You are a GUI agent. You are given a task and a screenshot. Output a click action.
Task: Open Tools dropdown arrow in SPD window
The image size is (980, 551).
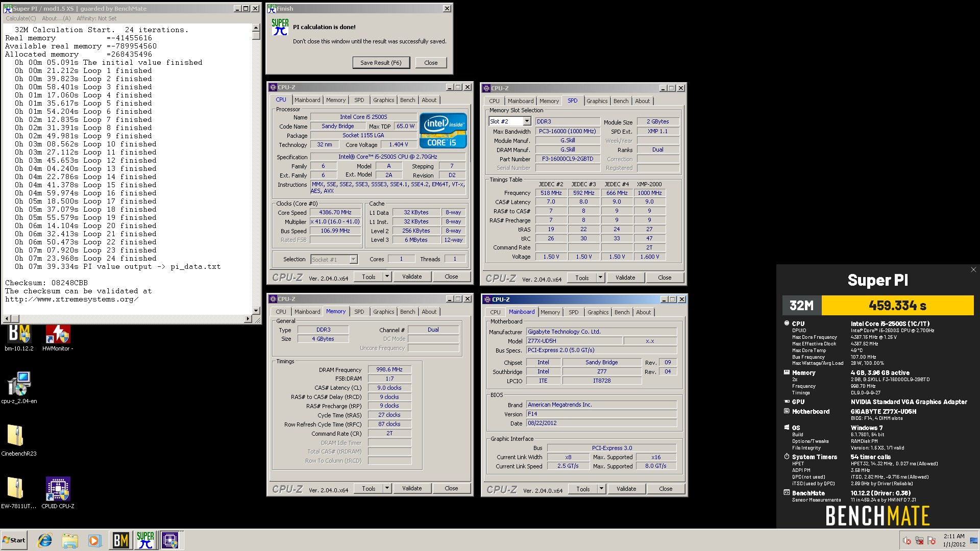pos(600,278)
